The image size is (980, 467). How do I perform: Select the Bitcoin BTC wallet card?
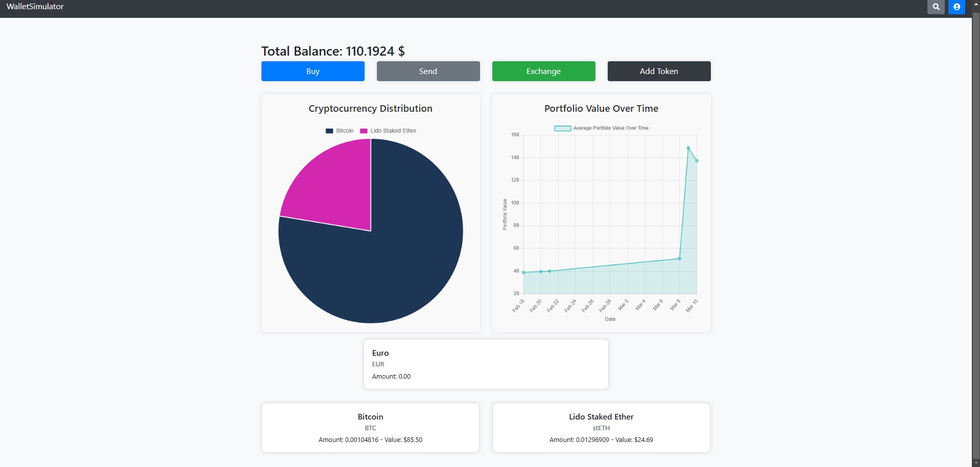click(x=370, y=428)
